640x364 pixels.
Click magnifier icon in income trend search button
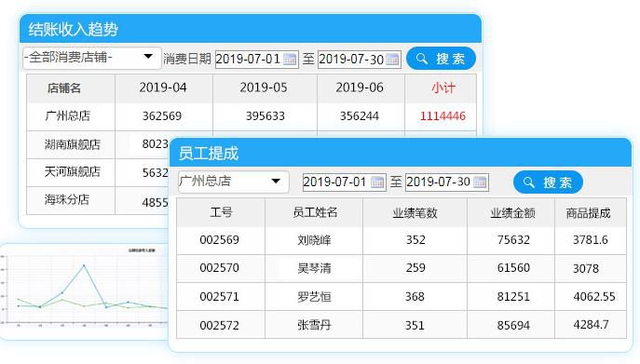coord(422,59)
